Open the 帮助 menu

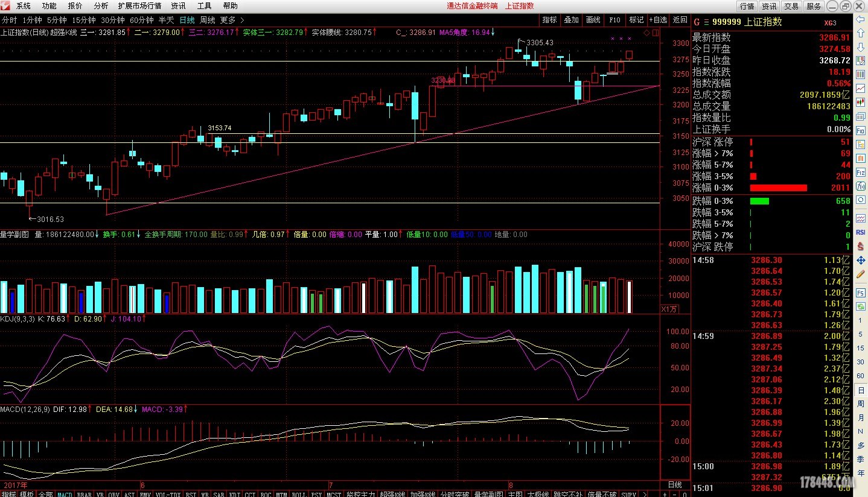231,6
